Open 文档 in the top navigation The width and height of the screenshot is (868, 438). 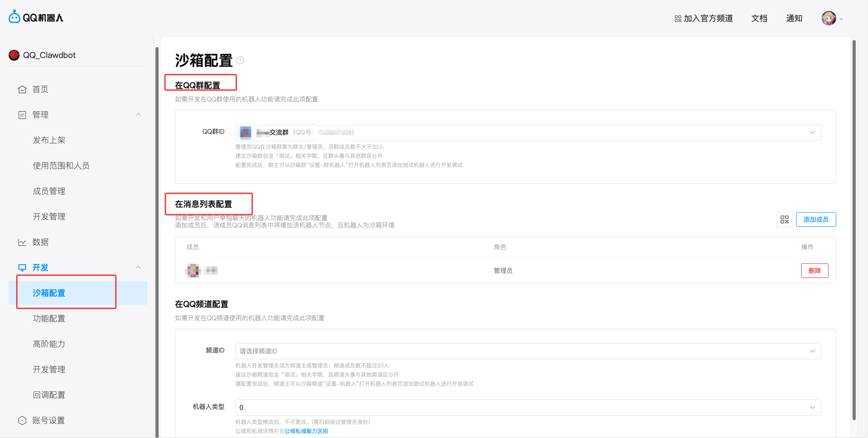[x=759, y=18]
